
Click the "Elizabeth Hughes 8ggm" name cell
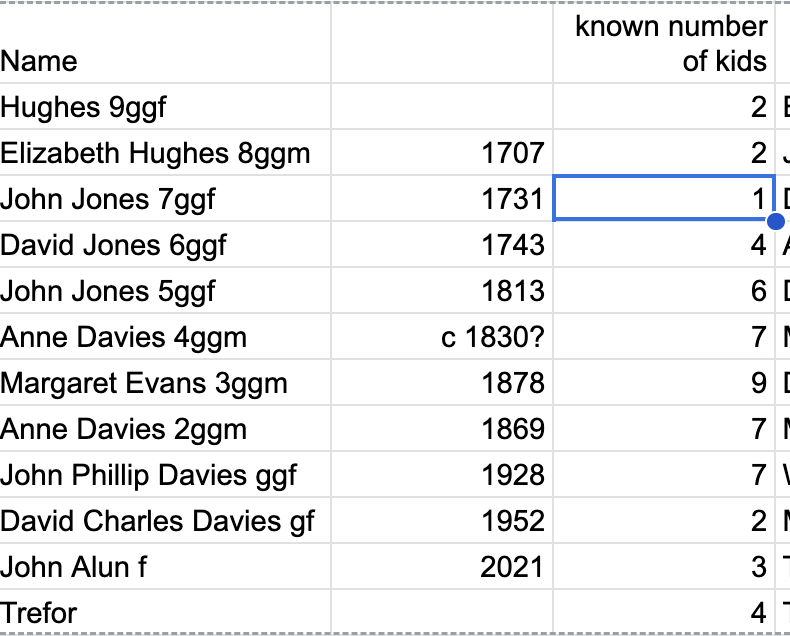[x=165, y=153]
